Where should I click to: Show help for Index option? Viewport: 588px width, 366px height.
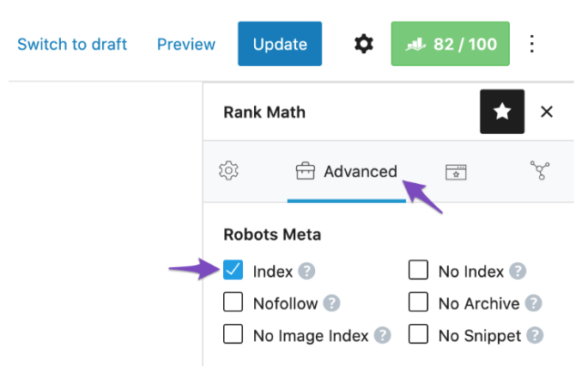tap(306, 271)
